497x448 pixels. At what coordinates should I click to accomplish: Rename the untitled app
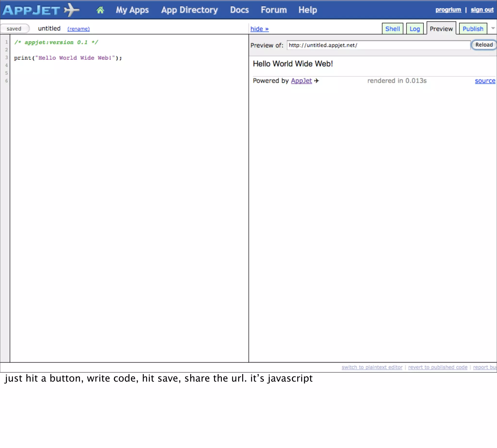78,29
